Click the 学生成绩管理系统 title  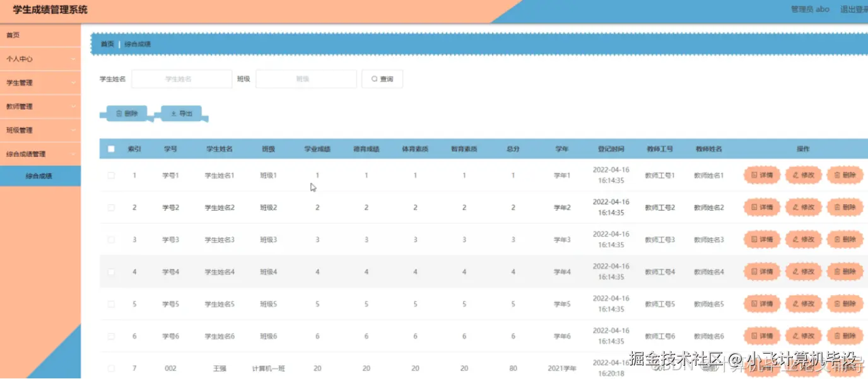50,9
